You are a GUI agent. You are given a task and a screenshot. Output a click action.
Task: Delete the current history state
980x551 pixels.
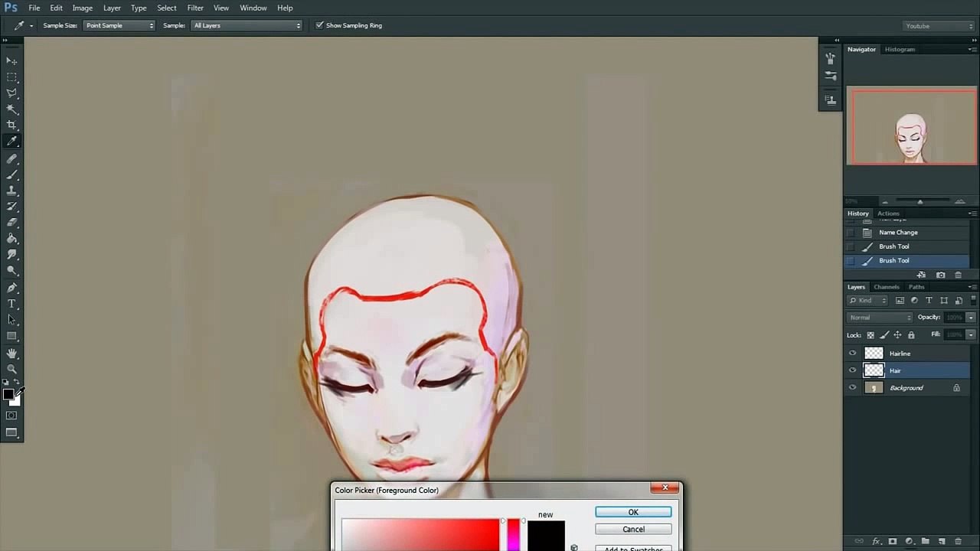pos(959,275)
